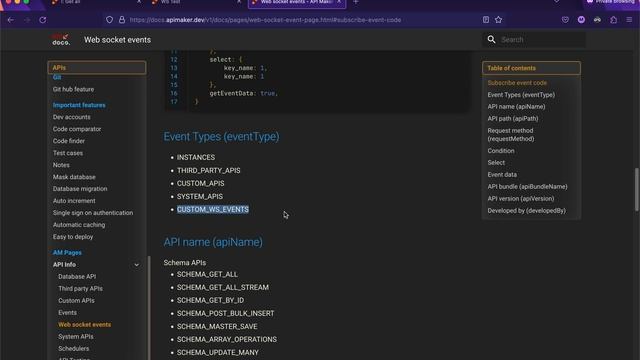640x360 pixels.
Task: Open Custom APIs sidebar item
Action: (x=76, y=300)
